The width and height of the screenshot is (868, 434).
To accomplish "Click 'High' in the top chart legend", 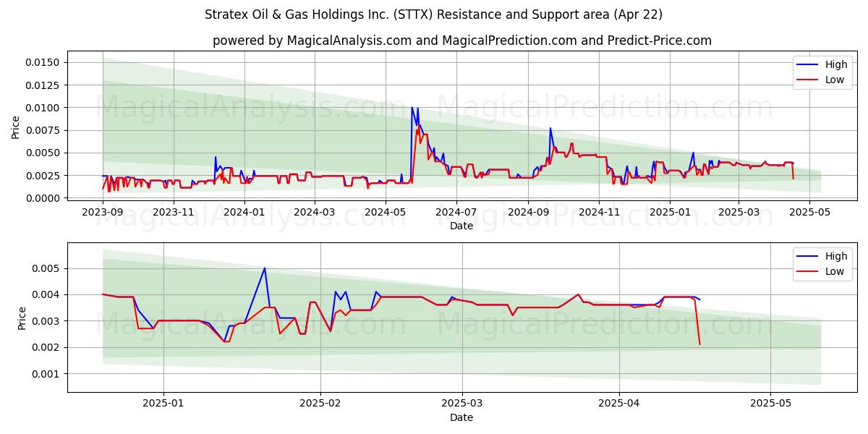I will [836, 64].
